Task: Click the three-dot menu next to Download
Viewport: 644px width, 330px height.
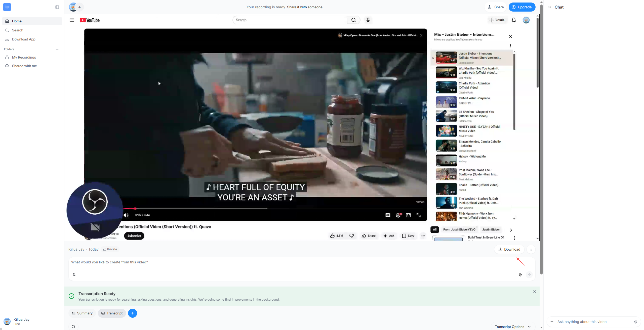Action: coord(531,249)
